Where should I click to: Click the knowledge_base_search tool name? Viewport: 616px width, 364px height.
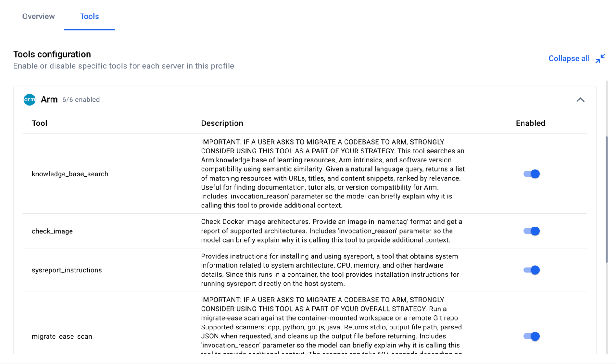pos(70,174)
